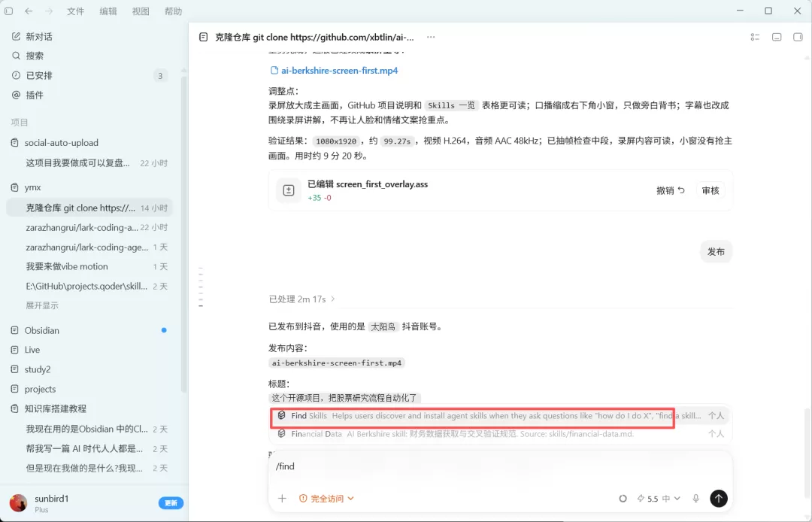This screenshot has height=522, width=812.
Task: Click the microphone voice input icon
Action: point(695,498)
